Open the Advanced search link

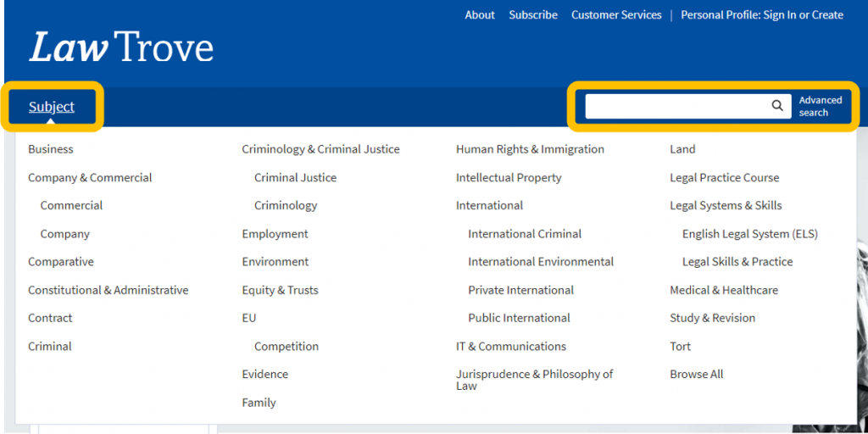click(820, 106)
